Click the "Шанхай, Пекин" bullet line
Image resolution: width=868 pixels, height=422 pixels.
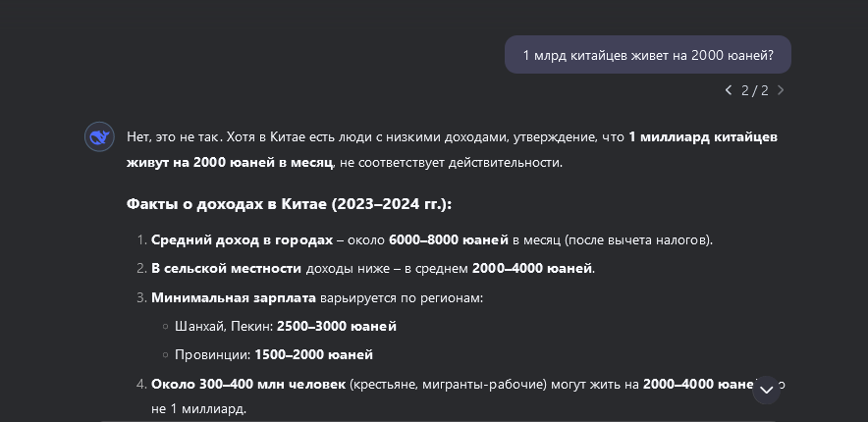286,326
